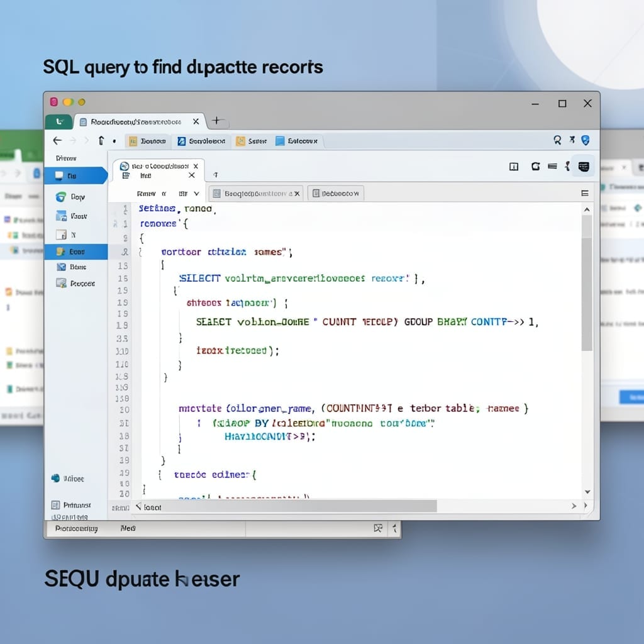Open the Prdnuvst item at sidebar bottom
Viewport: 644px width, 644px height.
click(x=70, y=505)
